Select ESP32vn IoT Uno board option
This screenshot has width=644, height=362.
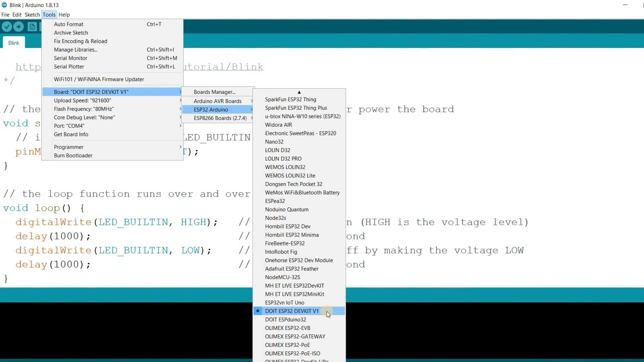pyautogui.click(x=284, y=302)
